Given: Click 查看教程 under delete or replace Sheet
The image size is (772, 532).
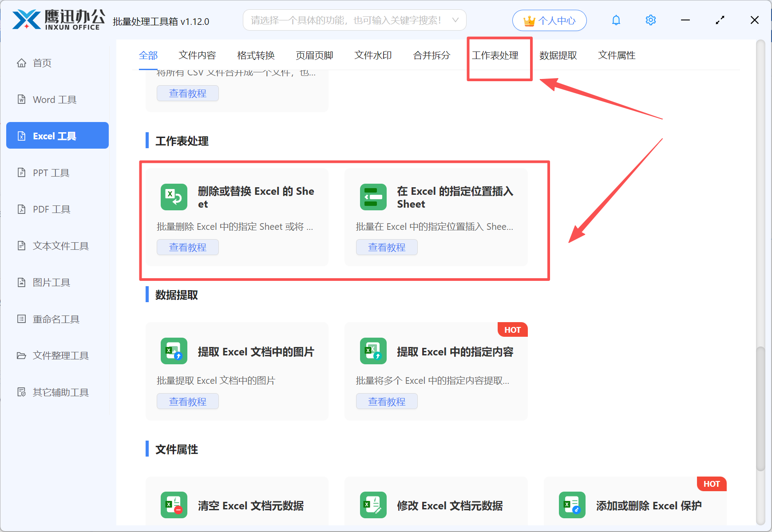Looking at the screenshot, I should coord(187,247).
